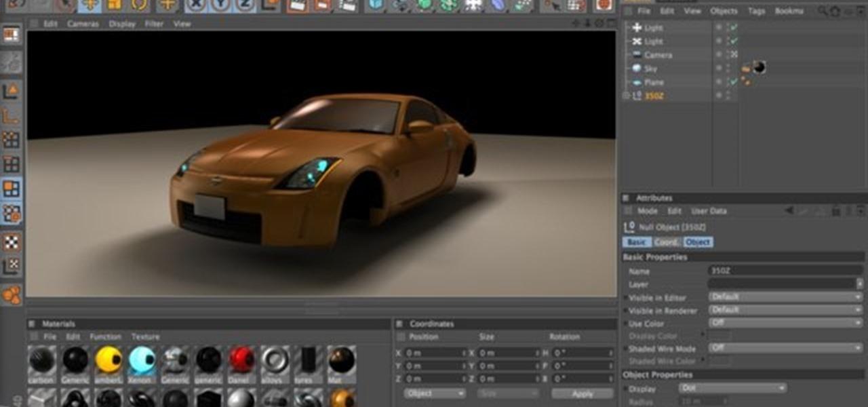The height and width of the screenshot is (407, 868).
Task: Select the first Light object
Action: (654, 28)
